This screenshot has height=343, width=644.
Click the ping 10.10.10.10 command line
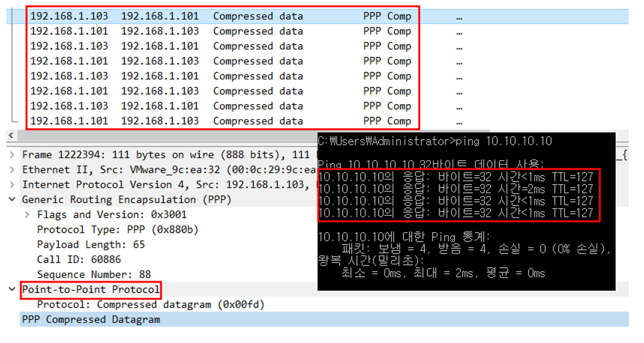pyautogui.click(x=435, y=141)
